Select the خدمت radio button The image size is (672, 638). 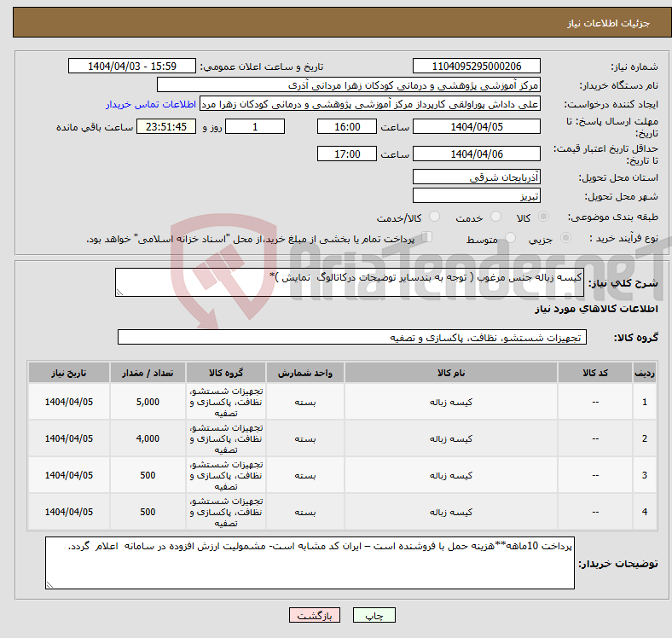[x=495, y=217]
